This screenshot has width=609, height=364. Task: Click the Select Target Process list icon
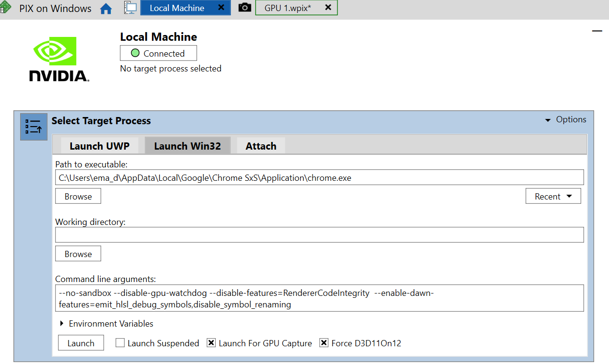tap(34, 127)
